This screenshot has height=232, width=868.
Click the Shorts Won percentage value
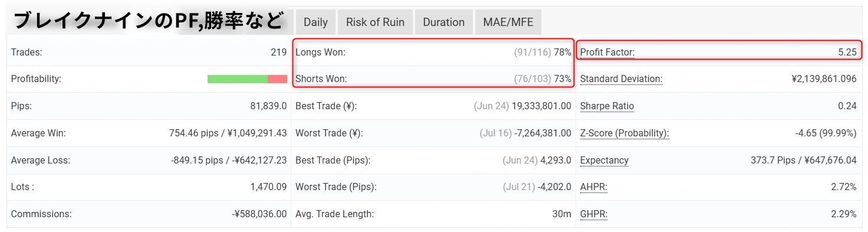pos(563,79)
